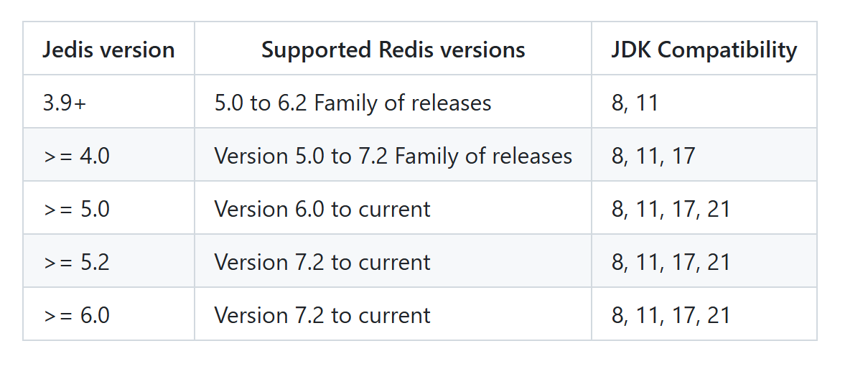
Task: Click the '>= 4.0' Jedis version cell
Action: (x=77, y=156)
